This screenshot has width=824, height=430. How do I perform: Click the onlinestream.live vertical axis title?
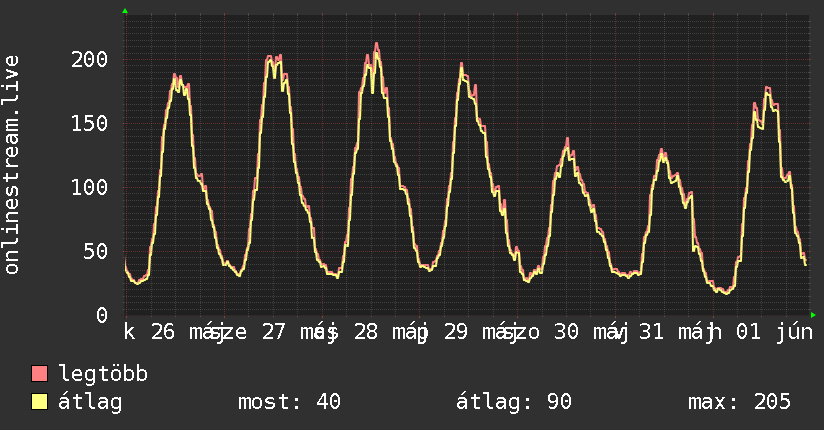click(x=12, y=165)
